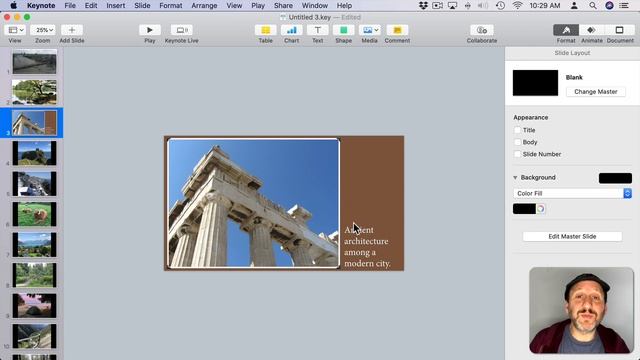Open the Share menu
The height and width of the screenshot is (360, 640).
pos(283,5)
